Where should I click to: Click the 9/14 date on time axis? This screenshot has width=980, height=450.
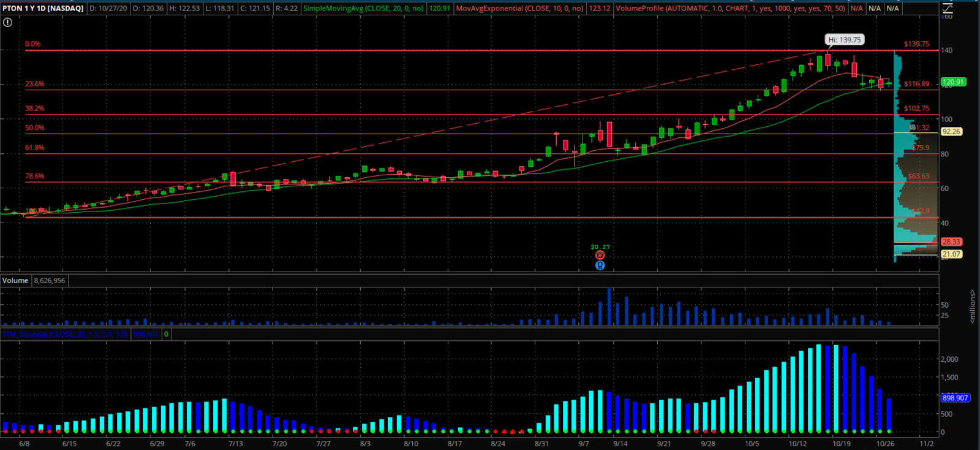tap(620, 444)
